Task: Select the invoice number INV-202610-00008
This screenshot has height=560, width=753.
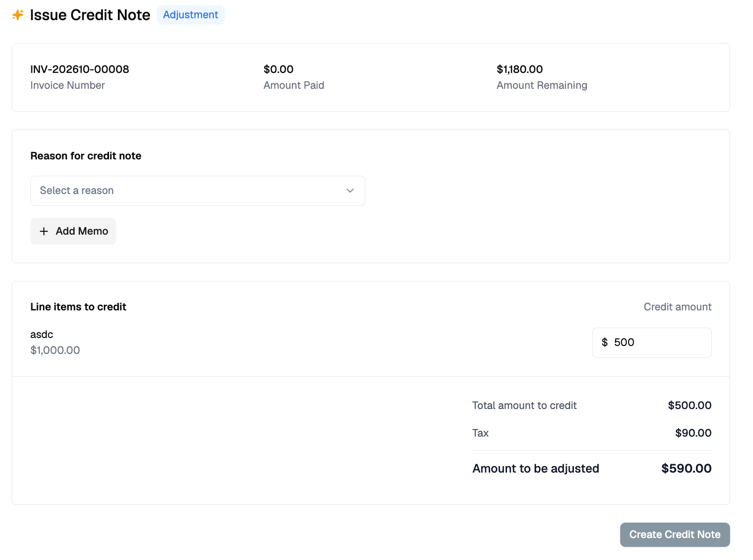Action: [x=80, y=69]
